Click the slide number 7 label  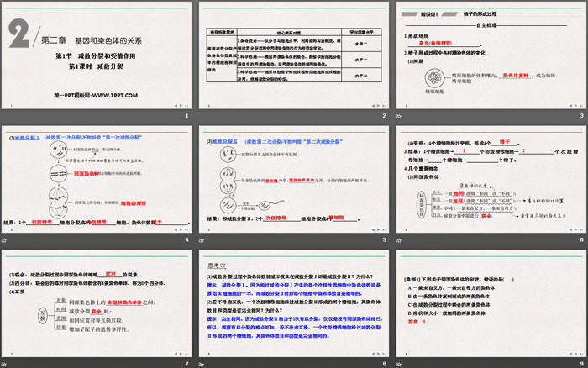click(x=187, y=364)
